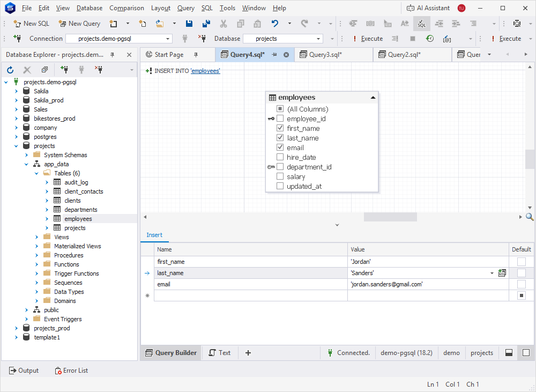The height and width of the screenshot is (392, 536).
Task: Open the Comparison menu
Action: pyautogui.click(x=126, y=8)
